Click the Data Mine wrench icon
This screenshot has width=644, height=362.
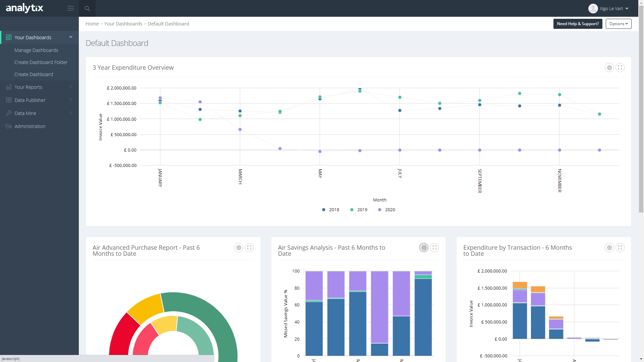coord(9,113)
